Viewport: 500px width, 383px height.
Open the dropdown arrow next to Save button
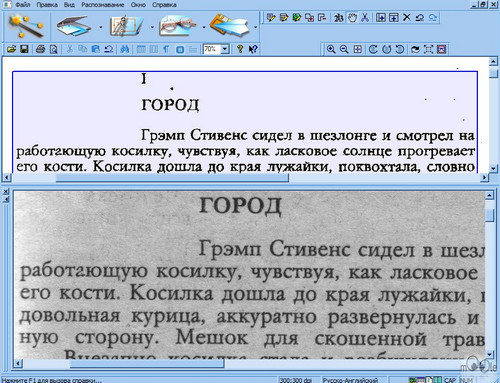(255, 27)
